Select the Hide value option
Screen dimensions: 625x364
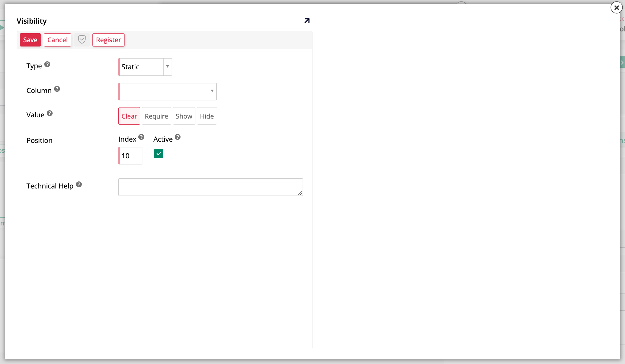(207, 116)
